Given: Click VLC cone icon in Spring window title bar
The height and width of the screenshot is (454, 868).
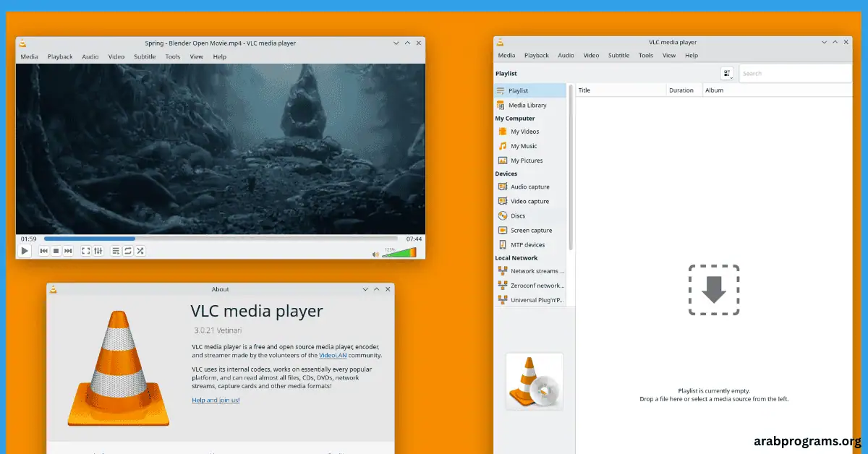Looking at the screenshot, I should [x=22, y=43].
